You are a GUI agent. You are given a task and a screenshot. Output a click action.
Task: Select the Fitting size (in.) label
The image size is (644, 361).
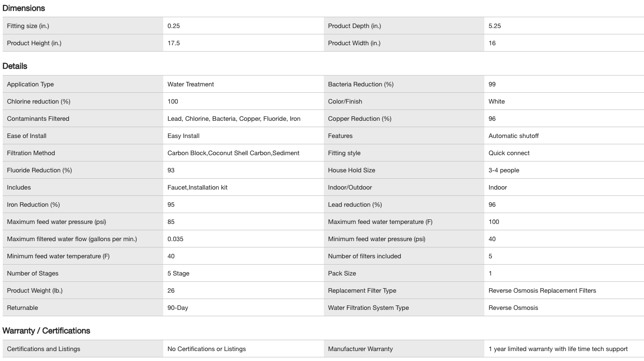coord(28,26)
